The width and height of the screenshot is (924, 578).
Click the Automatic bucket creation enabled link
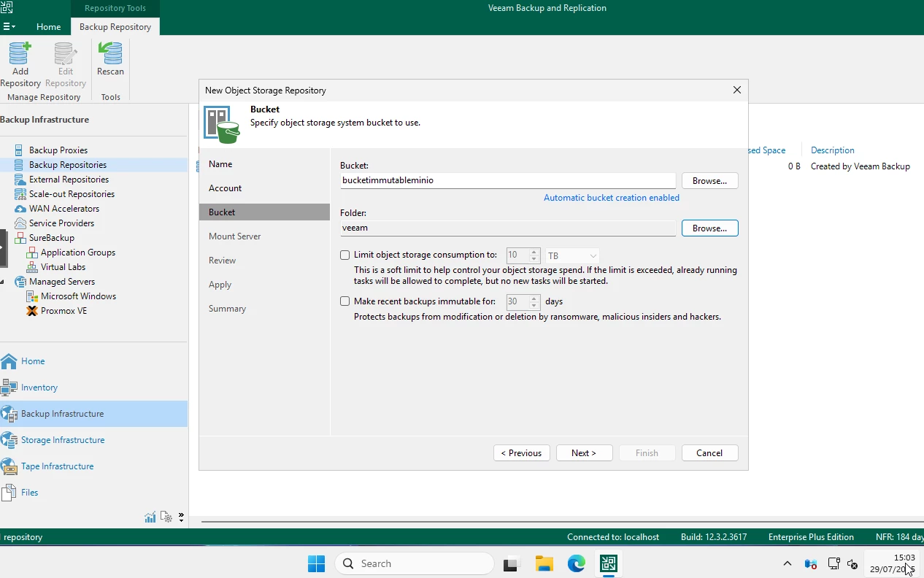pyautogui.click(x=612, y=198)
